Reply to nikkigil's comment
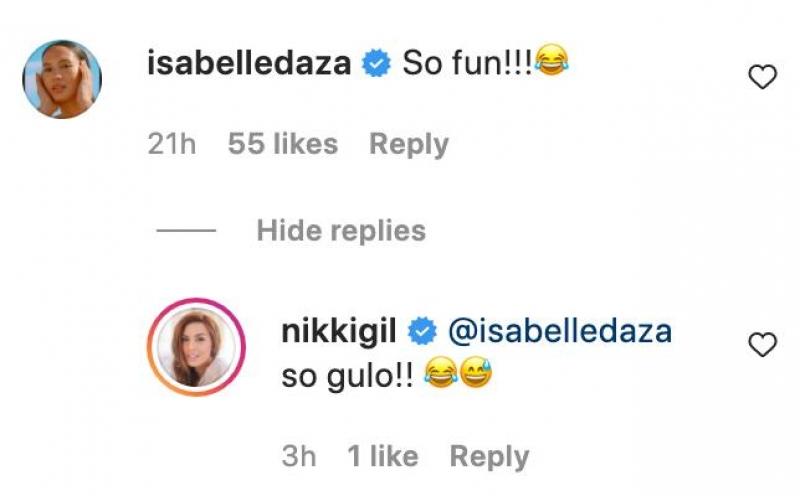Screen dimensions: 800x496 (x=489, y=457)
